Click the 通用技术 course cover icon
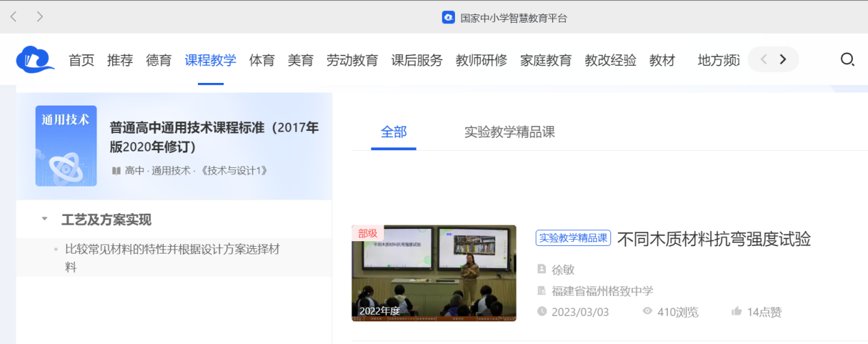Viewport: 868px width, 344px height. pyautogui.click(x=66, y=146)
